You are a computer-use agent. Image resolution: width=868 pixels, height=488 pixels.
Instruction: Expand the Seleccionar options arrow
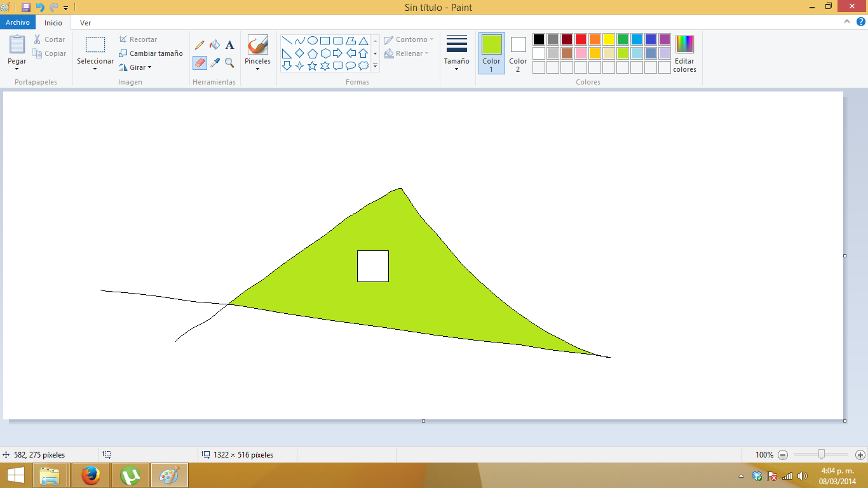[95, 69]
